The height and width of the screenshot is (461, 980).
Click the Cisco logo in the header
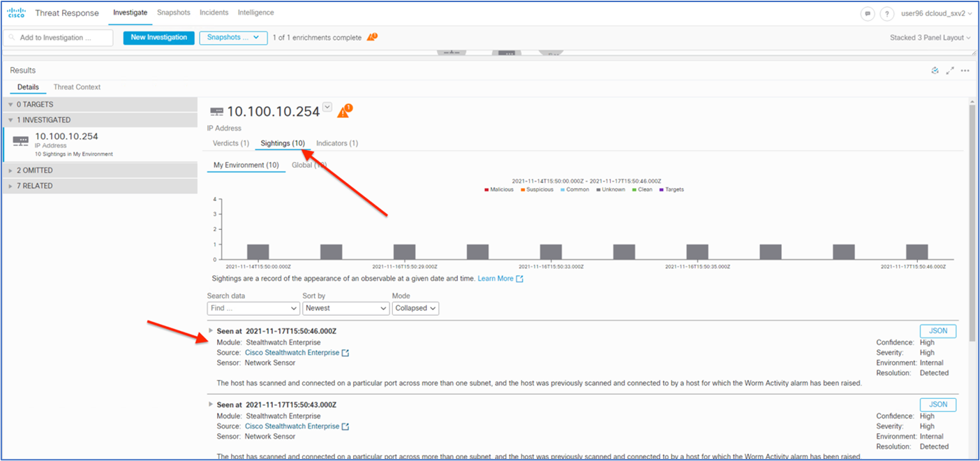click(16, 13)
